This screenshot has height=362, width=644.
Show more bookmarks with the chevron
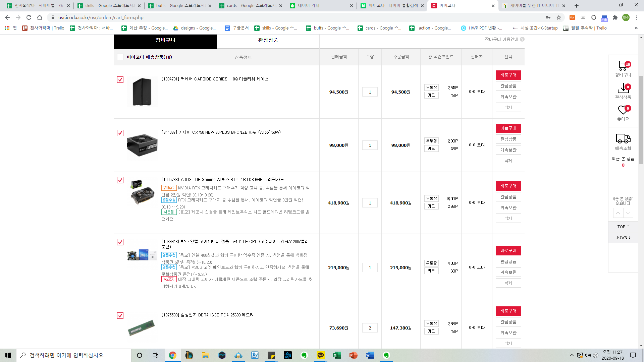point(636,28)
